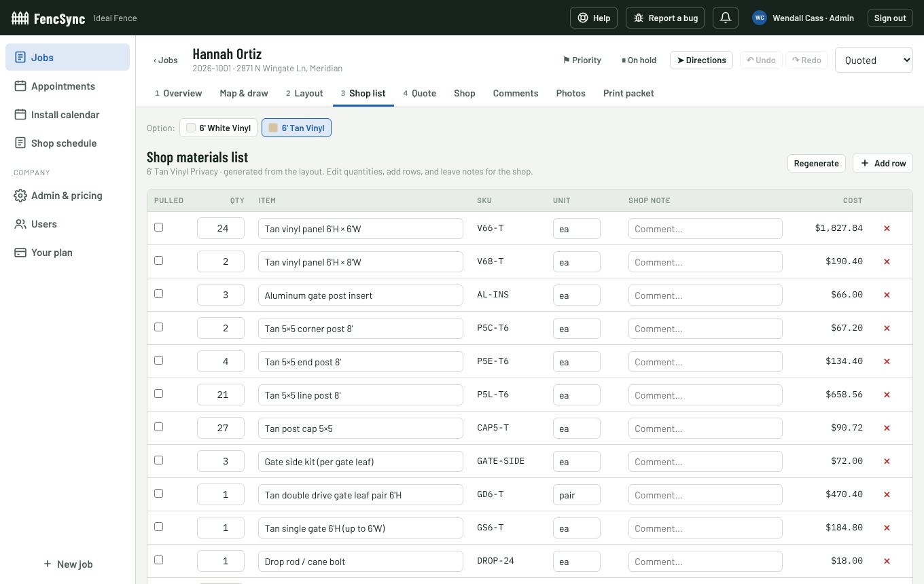
Task: Open the Print packet tab
Action: [x=628, y=93]
